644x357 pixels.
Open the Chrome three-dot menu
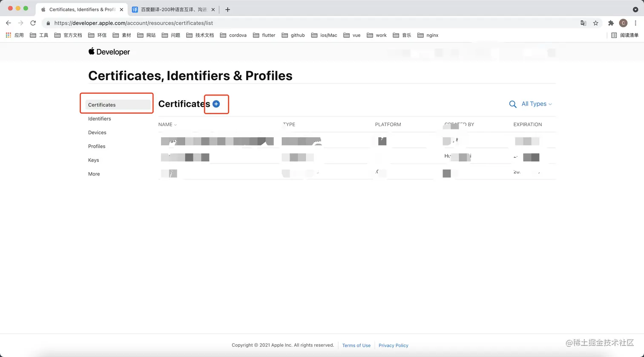pyautogui.click(x=635, y=23)
